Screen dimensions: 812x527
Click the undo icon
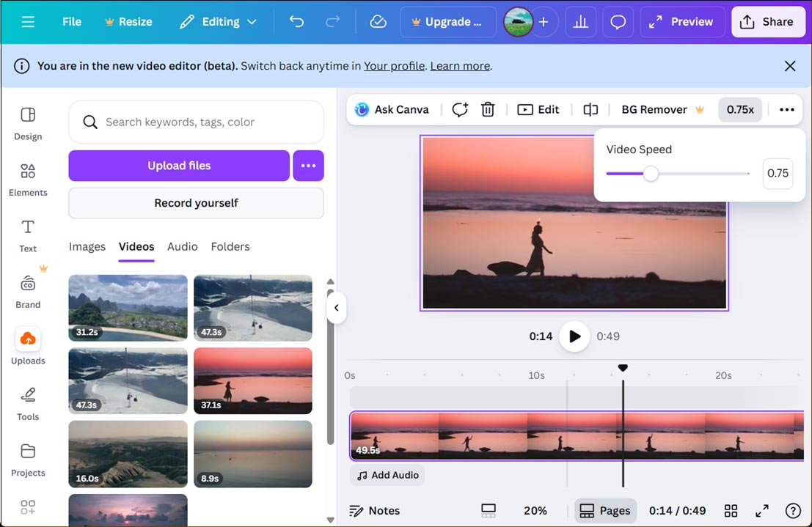click(x=296, y=22)
